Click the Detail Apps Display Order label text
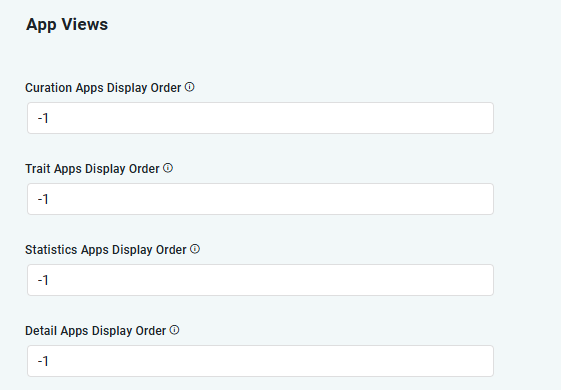Image resolution: width=561 pixels, height=390 pixels. tap(96, 331)
